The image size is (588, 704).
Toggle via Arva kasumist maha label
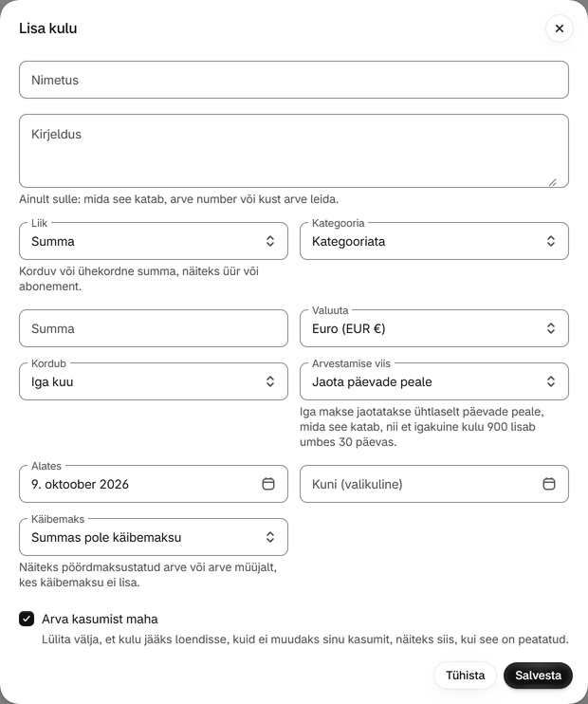click(100, 620)
